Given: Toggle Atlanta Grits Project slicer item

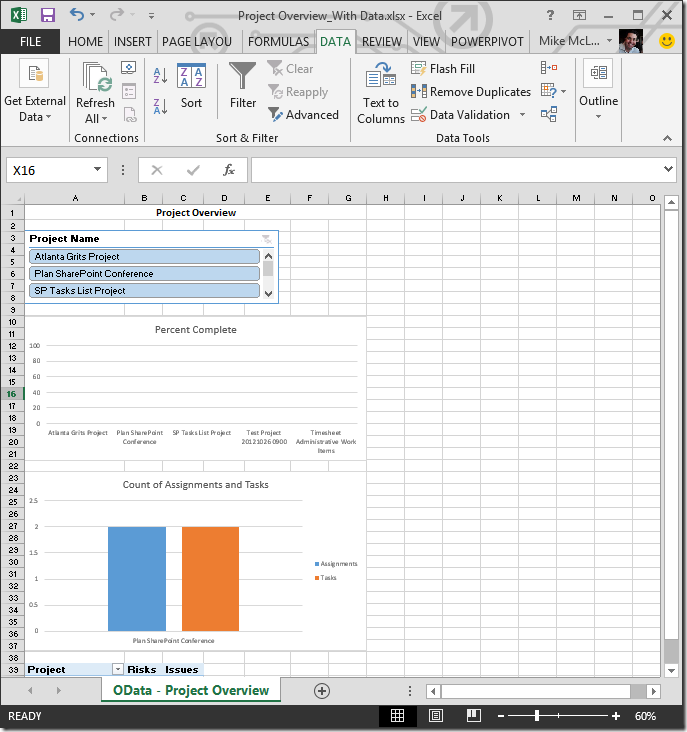Looking at the screenshot, I should coord(144,257).
